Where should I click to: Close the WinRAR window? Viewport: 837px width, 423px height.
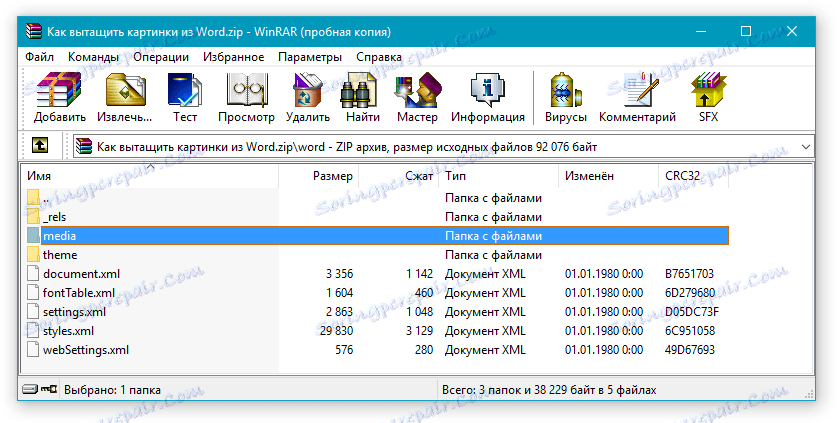[x=792, y=32]
